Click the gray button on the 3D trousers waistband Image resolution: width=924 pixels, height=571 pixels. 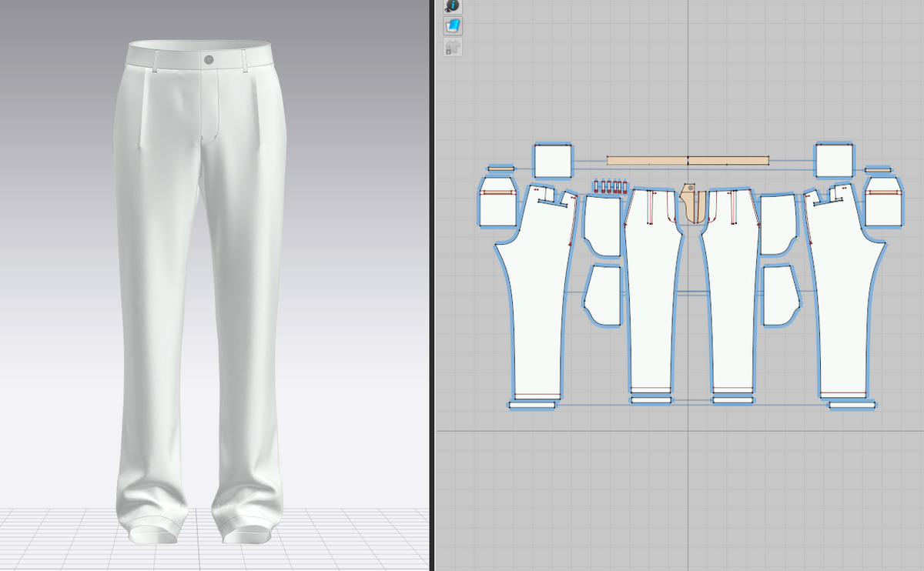[x=209, y=59]
